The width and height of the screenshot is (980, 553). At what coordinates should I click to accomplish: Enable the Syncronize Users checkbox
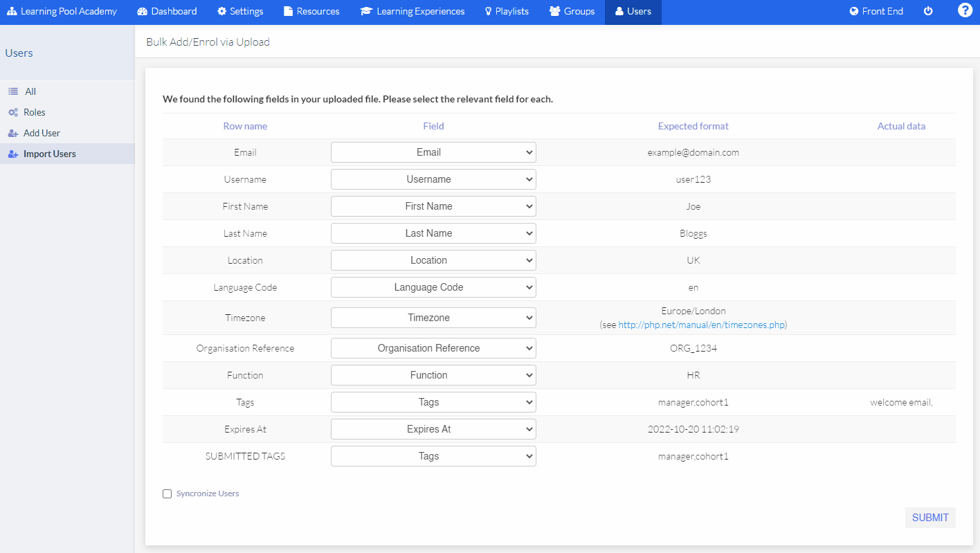tap(167, 493)
